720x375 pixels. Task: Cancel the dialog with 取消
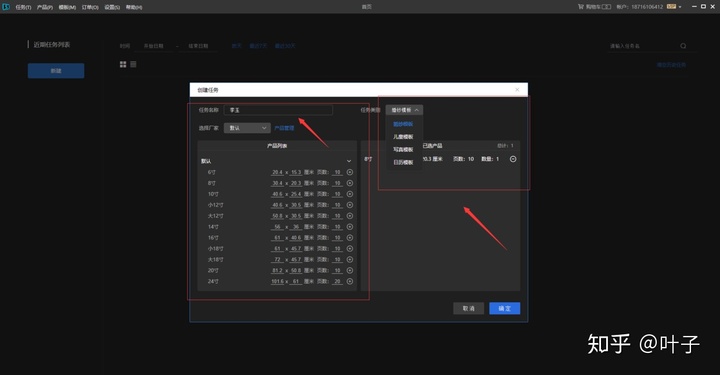(468, 308)
